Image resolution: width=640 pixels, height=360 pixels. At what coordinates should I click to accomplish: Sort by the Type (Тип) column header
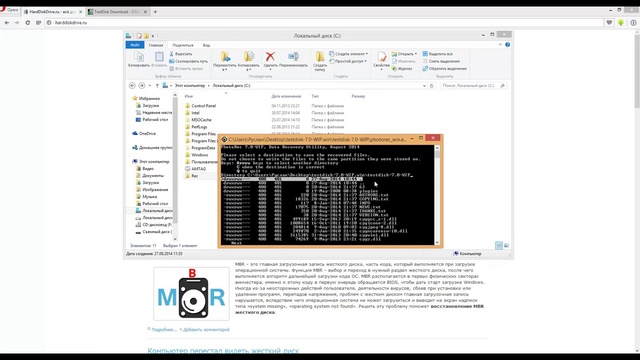tap(316, 96)
